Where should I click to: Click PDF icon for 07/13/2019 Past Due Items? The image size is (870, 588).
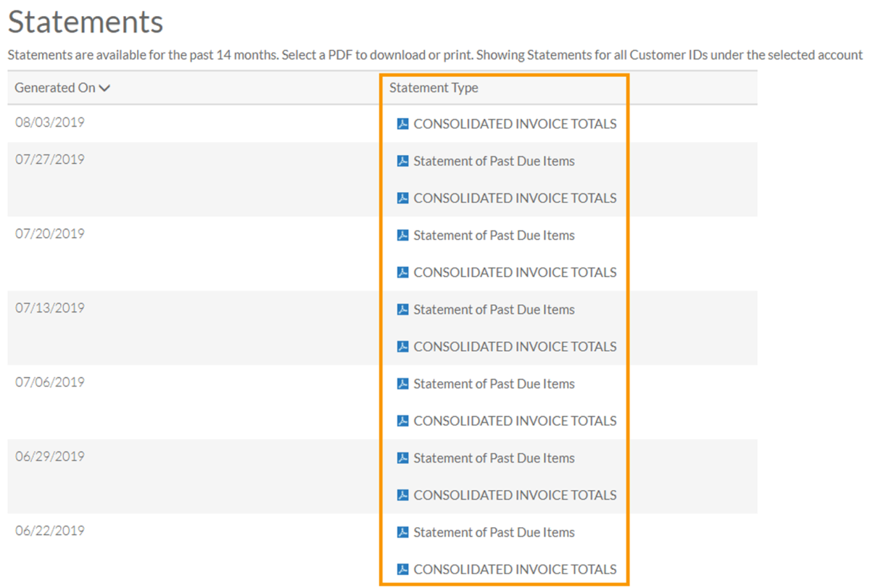(x=403, y=310)
